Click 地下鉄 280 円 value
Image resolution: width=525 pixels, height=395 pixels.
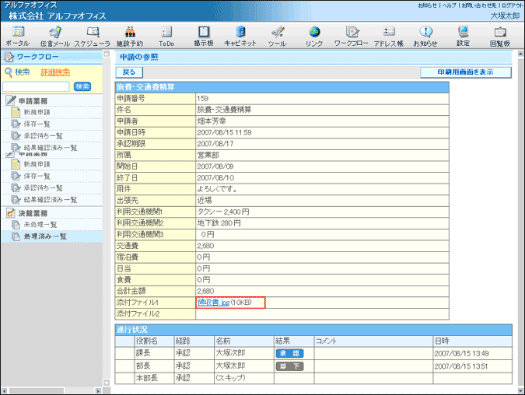click(219, 223)
